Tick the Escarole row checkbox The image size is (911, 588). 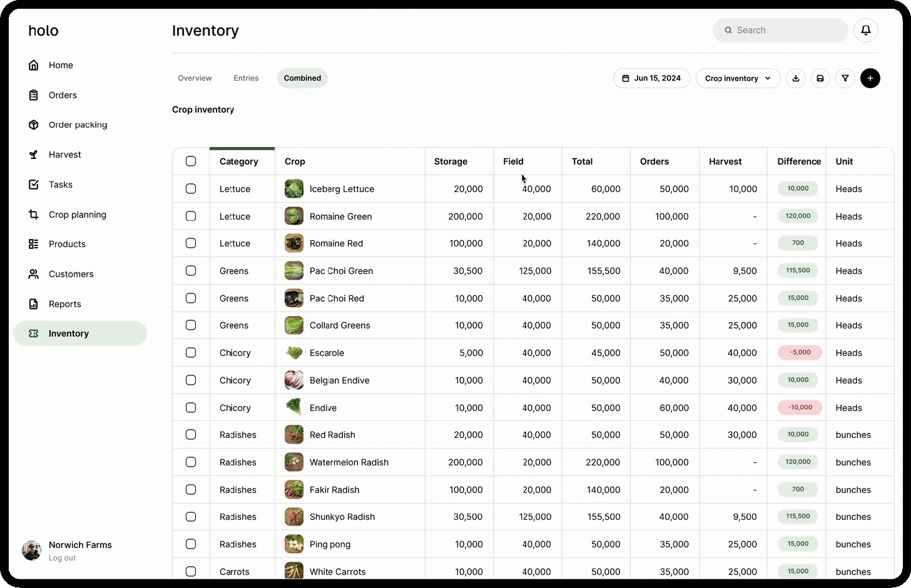coord(191,352)
